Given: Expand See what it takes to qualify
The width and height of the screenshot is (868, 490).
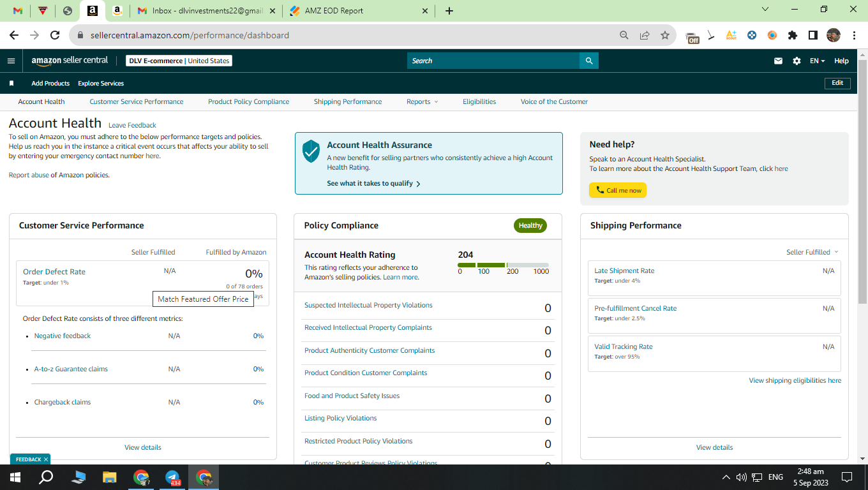Looking at the screenshot, I should point(373,183).
